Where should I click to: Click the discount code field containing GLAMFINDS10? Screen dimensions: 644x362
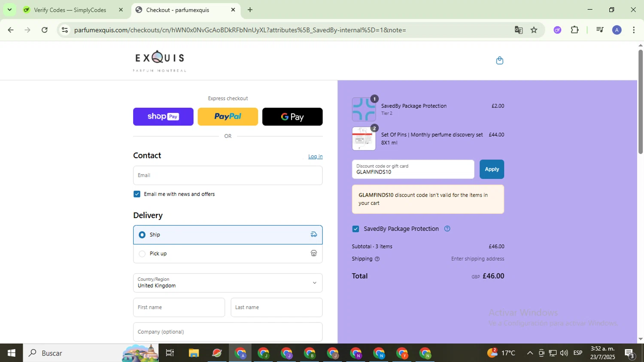tap(413, 169)
